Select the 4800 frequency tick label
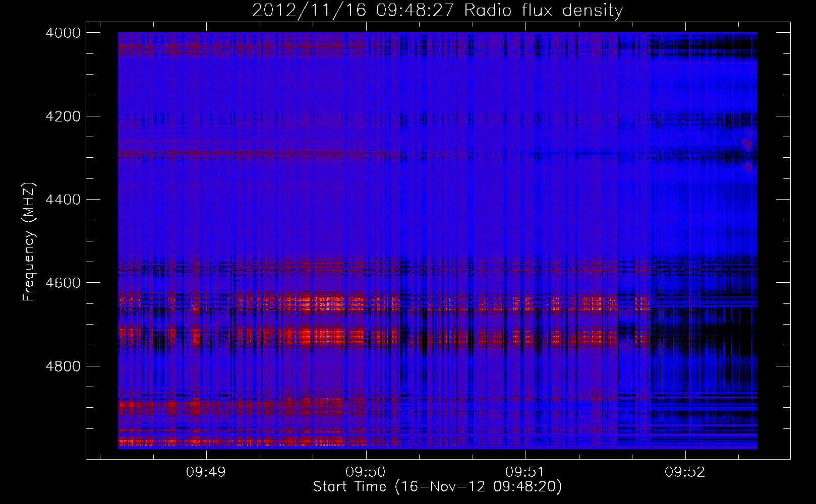 (x=63, y=366)
